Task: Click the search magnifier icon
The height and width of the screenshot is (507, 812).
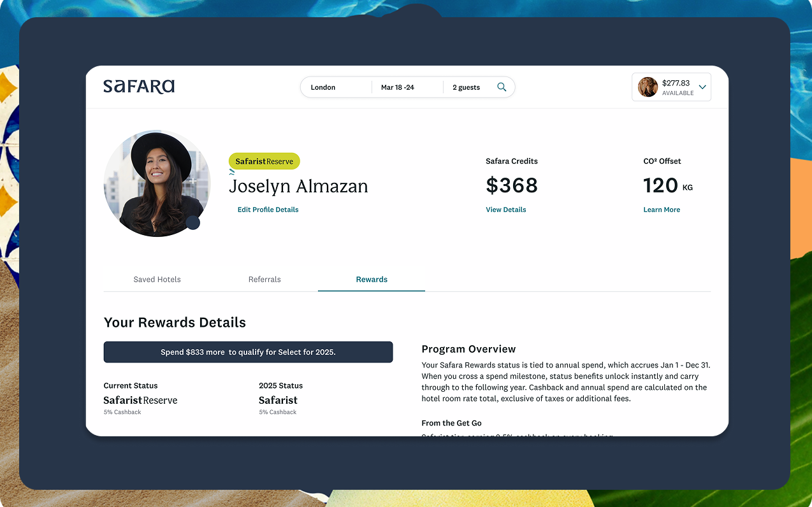Action: pos(502,87)
